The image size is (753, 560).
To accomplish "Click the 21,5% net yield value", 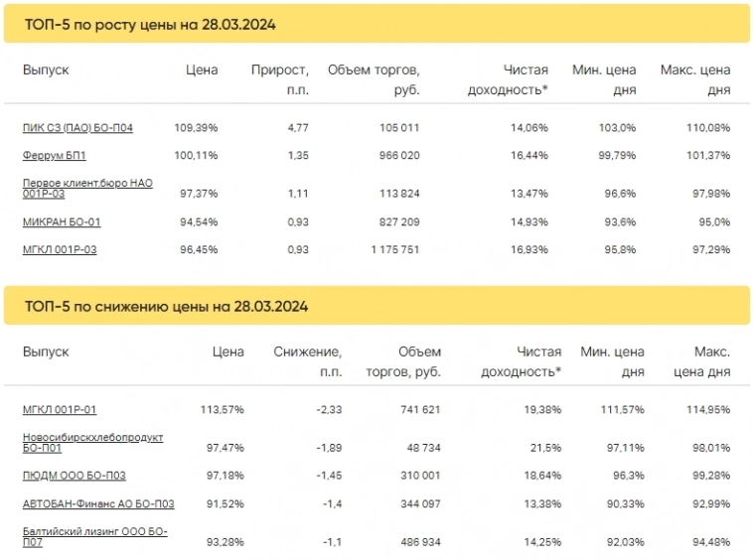I will coord(544,448).
